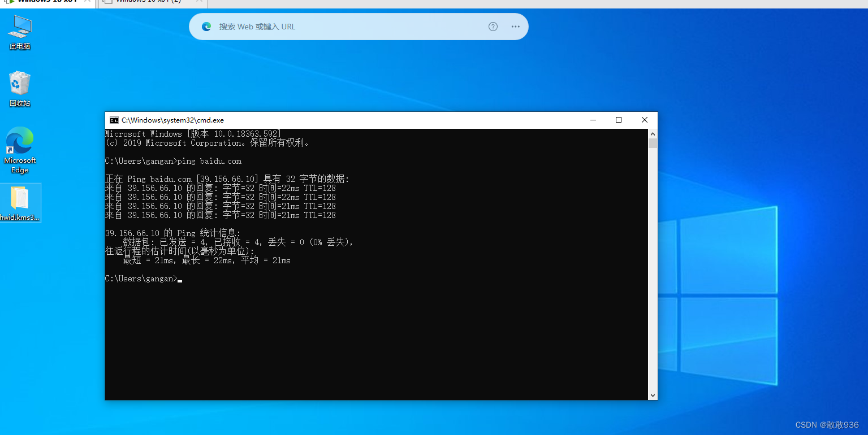Minimize the cmd.exe window
The width and height of the screenshot is (868, 435).
click(593, 120)
